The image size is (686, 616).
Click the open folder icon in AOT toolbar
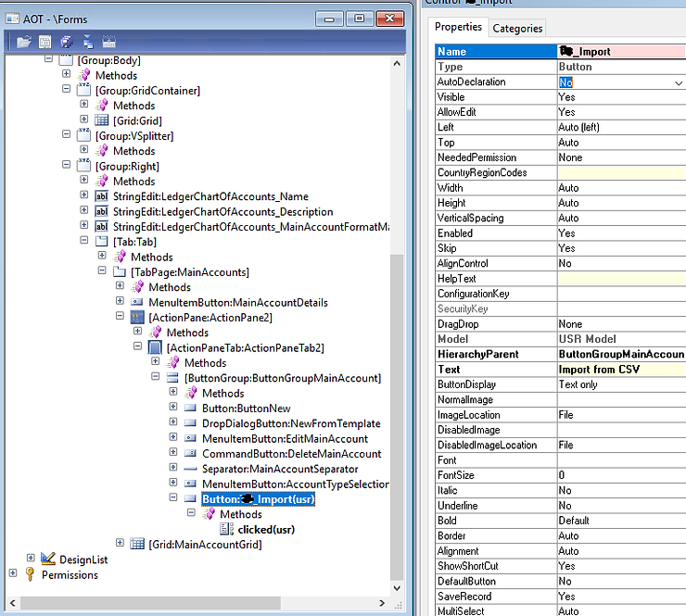(x=23, y=42)
